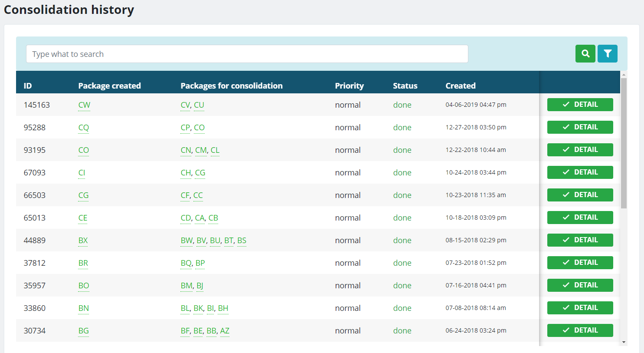This screenshot has width=644, height=353.
Task: Click the Priority column header
Action: 349,86
